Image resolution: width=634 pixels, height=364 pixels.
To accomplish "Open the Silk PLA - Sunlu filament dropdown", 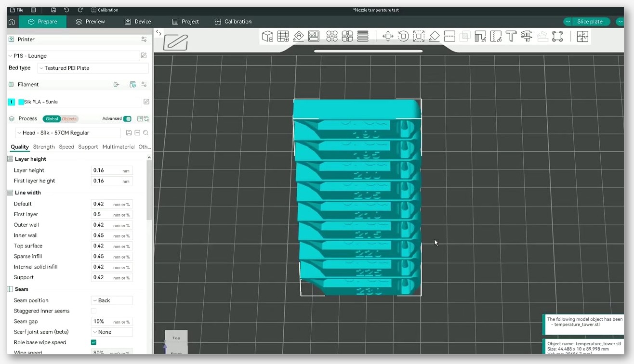I will 79,102.
